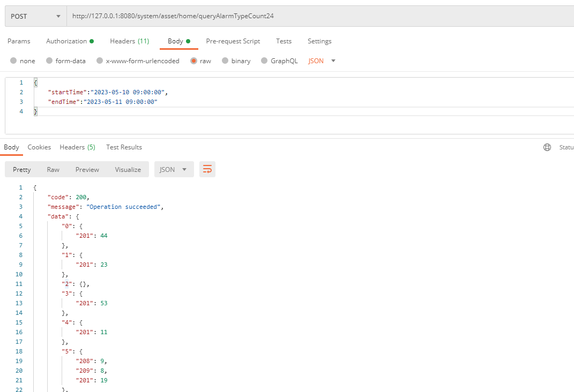Viewport: 574px width, 392px height.
Task: Open the request Settings tab
Action: coord(319,41)
